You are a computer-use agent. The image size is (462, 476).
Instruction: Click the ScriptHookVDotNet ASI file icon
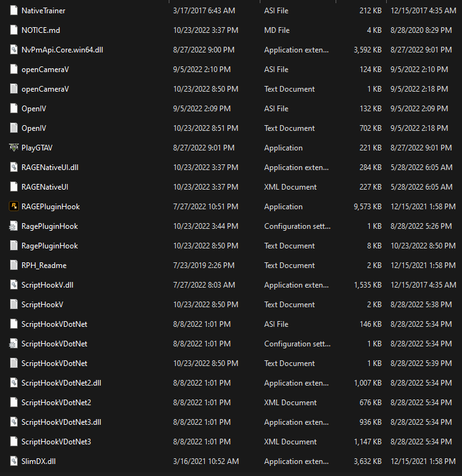click(14, 324)
